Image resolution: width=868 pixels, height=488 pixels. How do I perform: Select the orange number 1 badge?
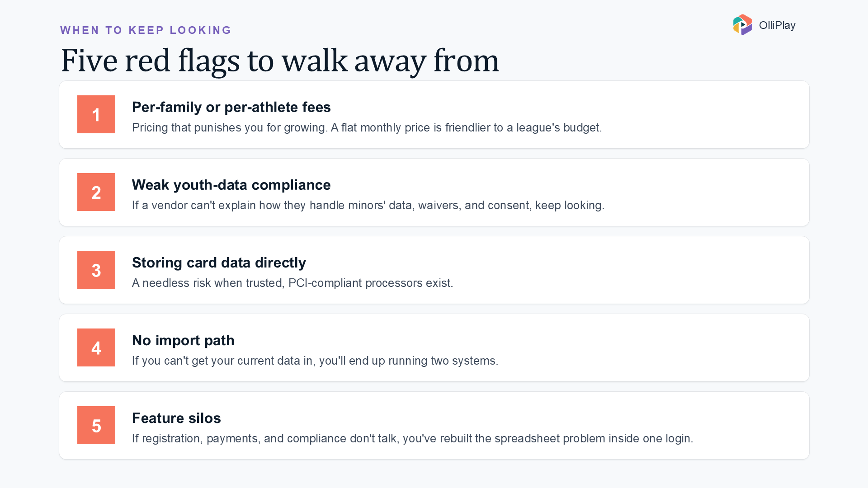click(96, 114)
